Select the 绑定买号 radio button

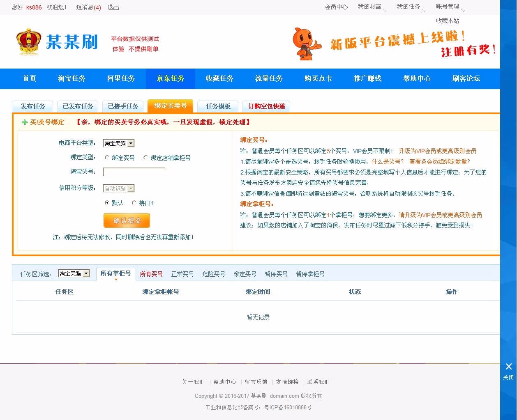(107, 158)
